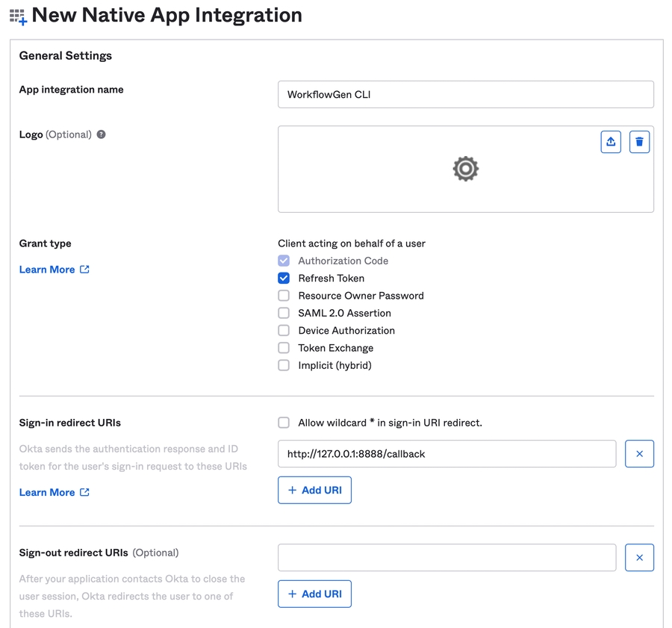
Task: Enable Resource Owner Password grant type
Action: pos(284,296)
